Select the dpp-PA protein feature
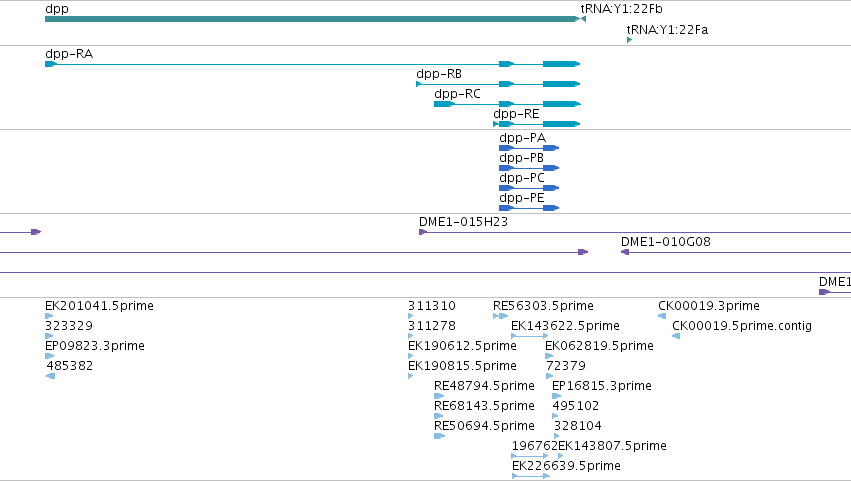 pyautogui.click(x=529, y=148)
